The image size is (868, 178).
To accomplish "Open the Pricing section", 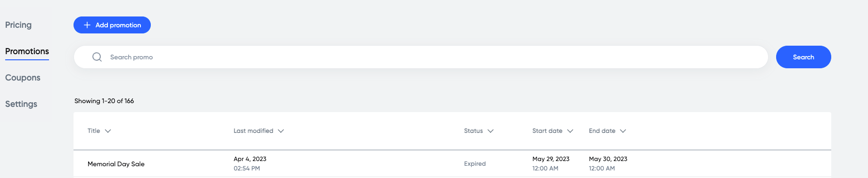I will (x=18, y=25).
